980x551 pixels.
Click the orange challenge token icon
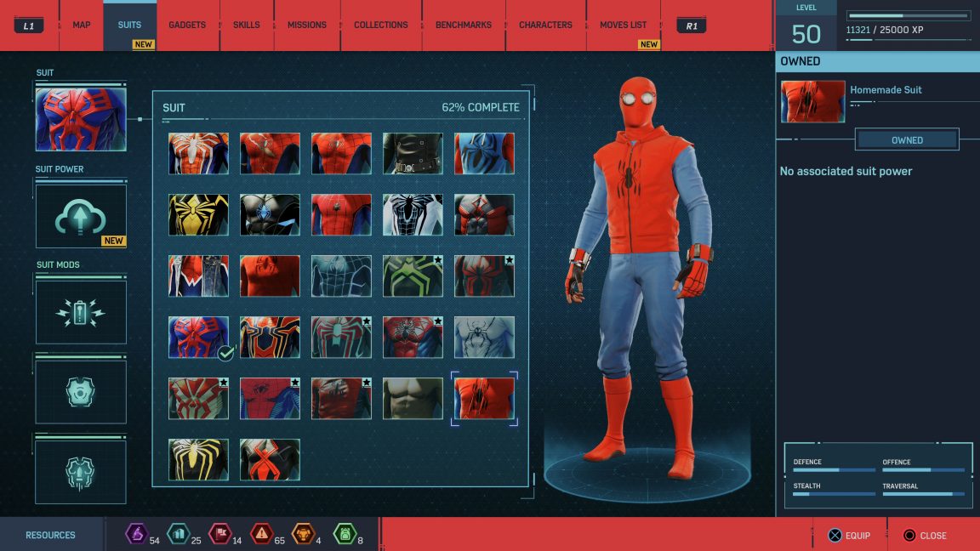pos(303,533)
